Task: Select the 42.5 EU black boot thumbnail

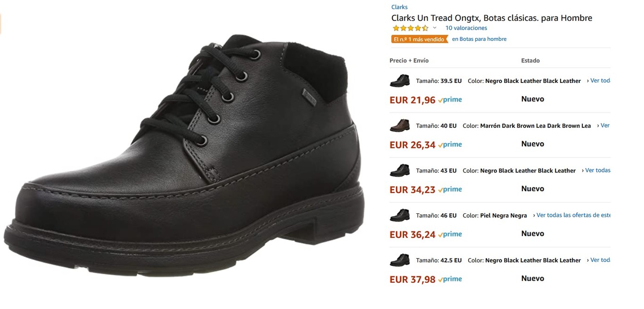Action: [400, 260]
